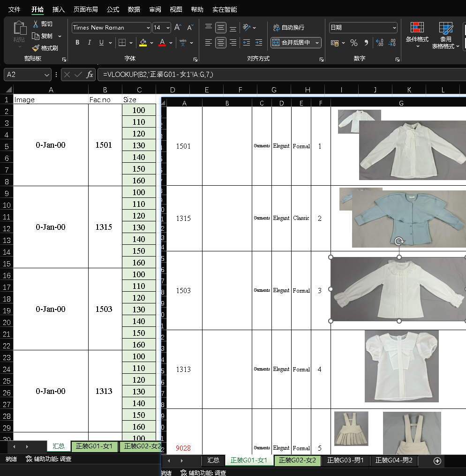Add new sheet with plus icon
This screenshot has height=476, width=466.
pos(437,461)
